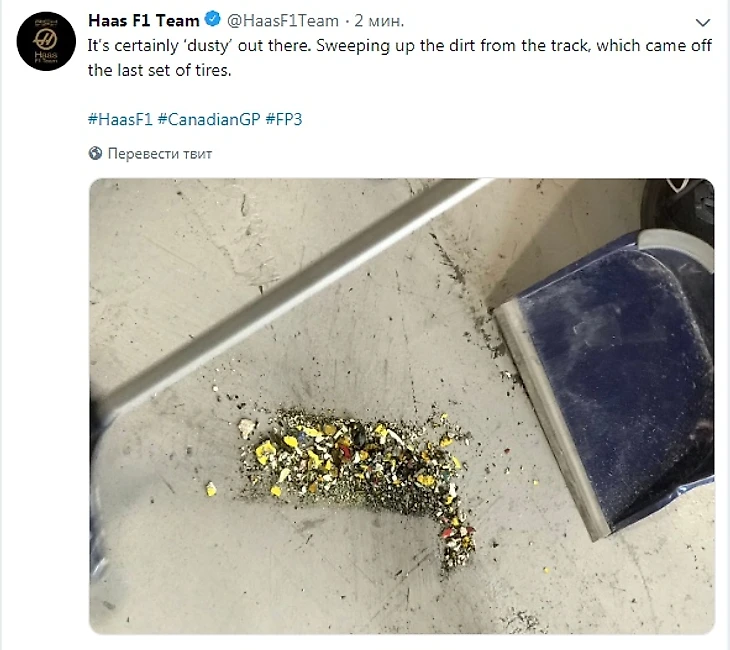Click the globe icon beside translate
The image size is (730, 650).
click(95, 153)
